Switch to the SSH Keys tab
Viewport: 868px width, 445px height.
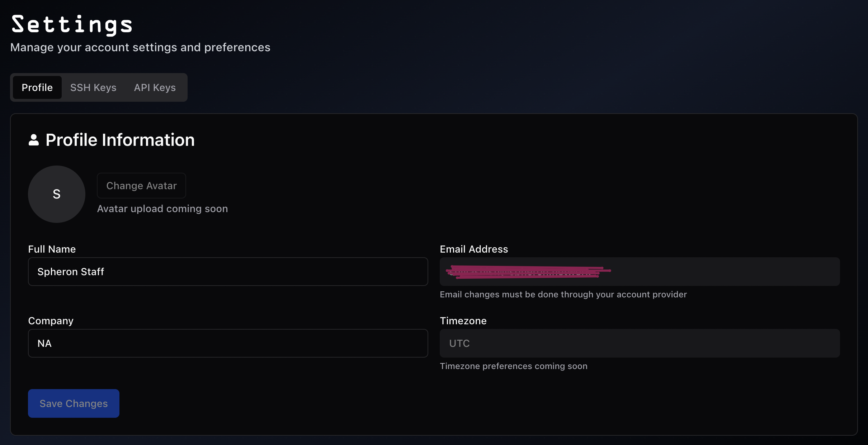click(x=93, y=87)
